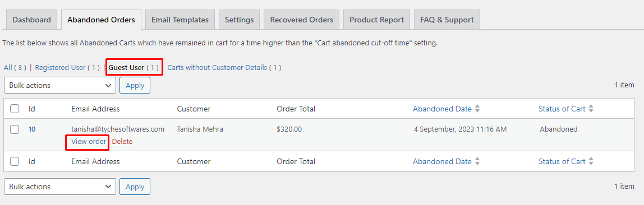Screen dimensions: 644x205
Task: Check the select-all box in table header
Action: coord(15,109)
